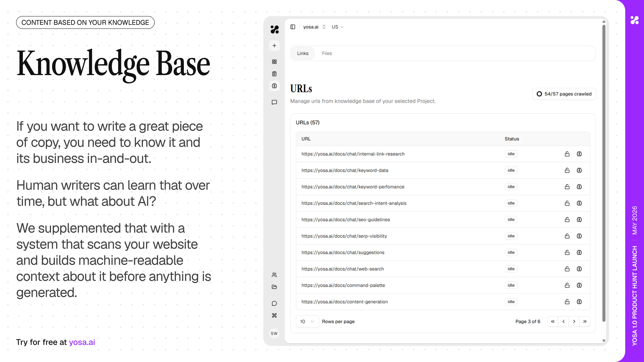Viewport: 644px width, 362px height.
Task: Click the brain icon in the content-generation row
Action: point(579,302)
